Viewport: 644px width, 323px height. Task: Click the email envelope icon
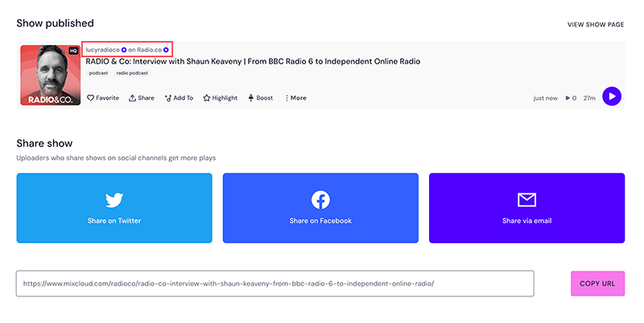tap(526, 200)
